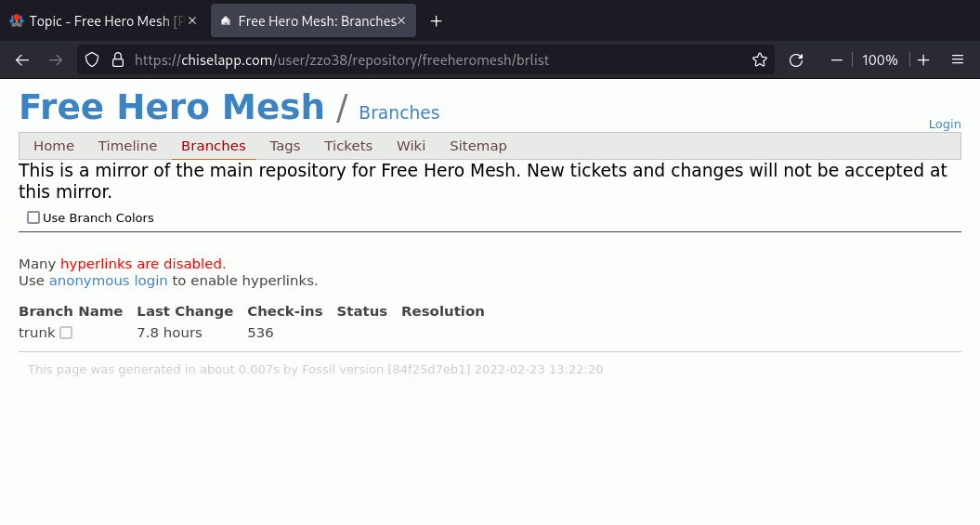Image resolution: width=980 pixels, height=525 pixels.
Task: Open the Firefox hamburger menu
Action: tap(958, 59)
